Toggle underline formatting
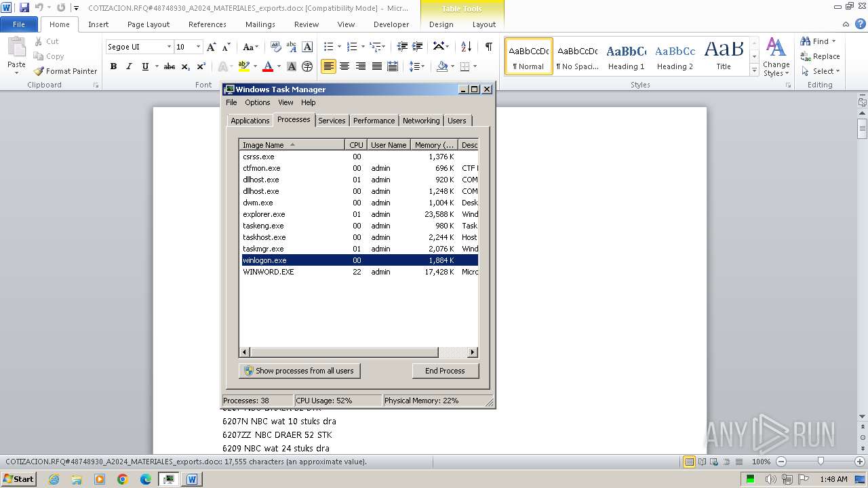The height and width of the screenshot is (488, 868). (x=145, y=66)
